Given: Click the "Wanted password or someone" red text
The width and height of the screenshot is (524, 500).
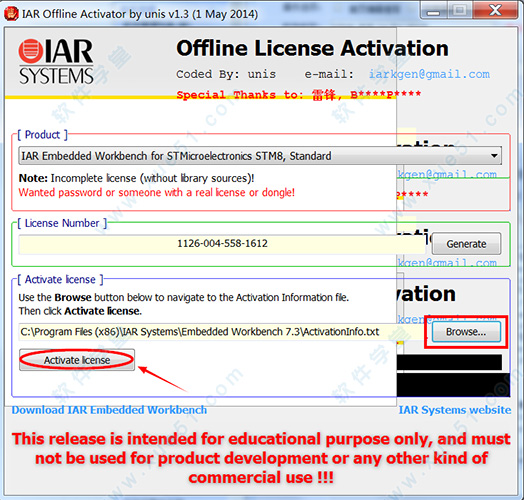Looking at the screenshot, I should pos(156,193).
